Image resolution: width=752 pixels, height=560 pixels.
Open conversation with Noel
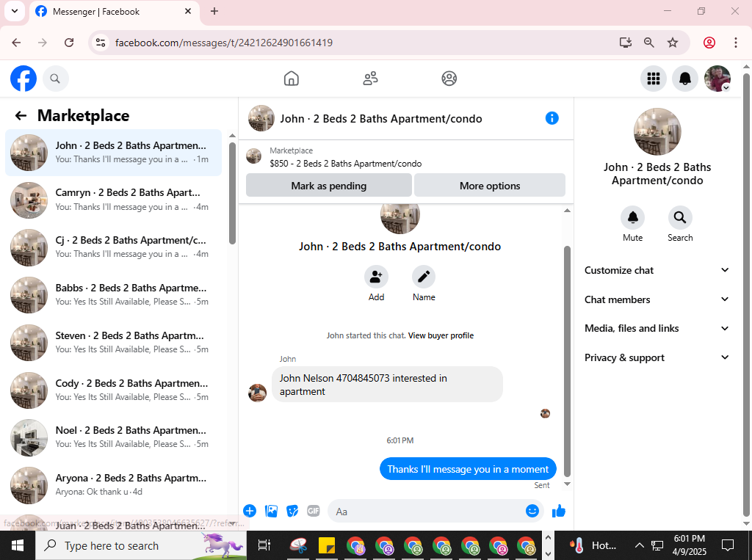tap(114, 437)
